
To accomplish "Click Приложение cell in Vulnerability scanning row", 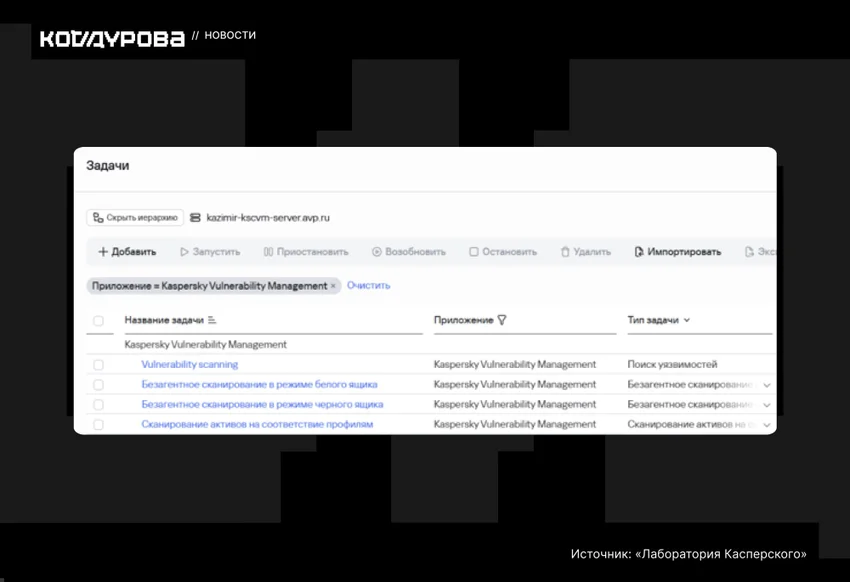I will [514, 365].
